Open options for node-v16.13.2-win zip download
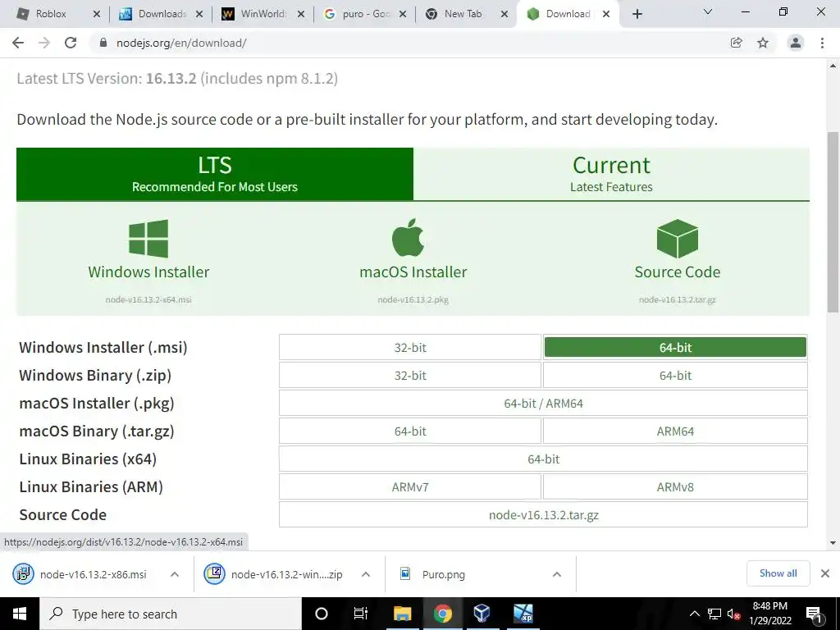 coord(366,574)
